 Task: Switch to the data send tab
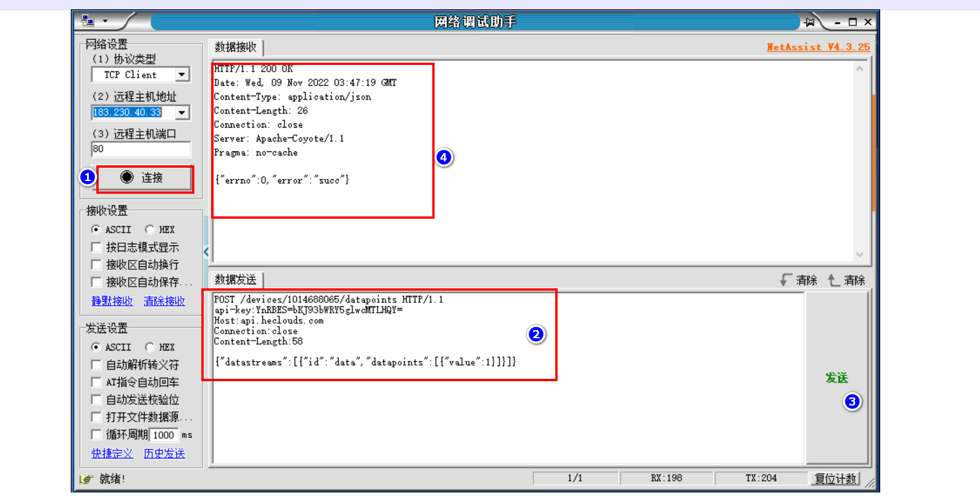pyautogui.click(x=236, y=280)
